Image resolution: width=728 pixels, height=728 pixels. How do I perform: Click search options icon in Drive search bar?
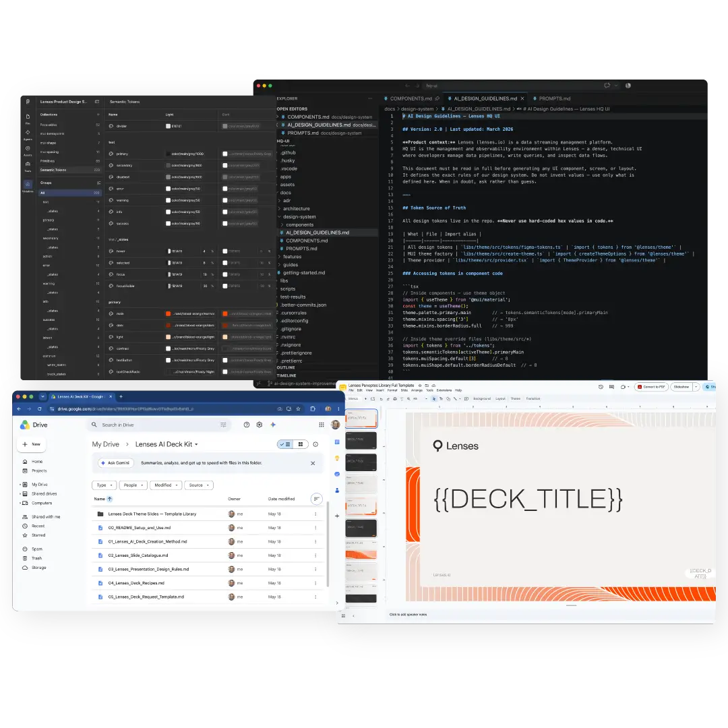tap(223, 425)
